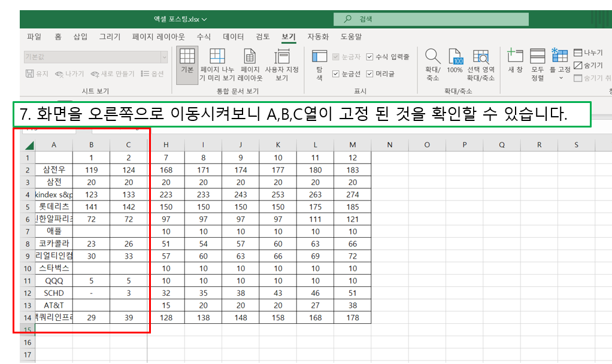Click 새로 만들기 sheet view button
This screenshot has height=364, width=612.
pos(113,74)
